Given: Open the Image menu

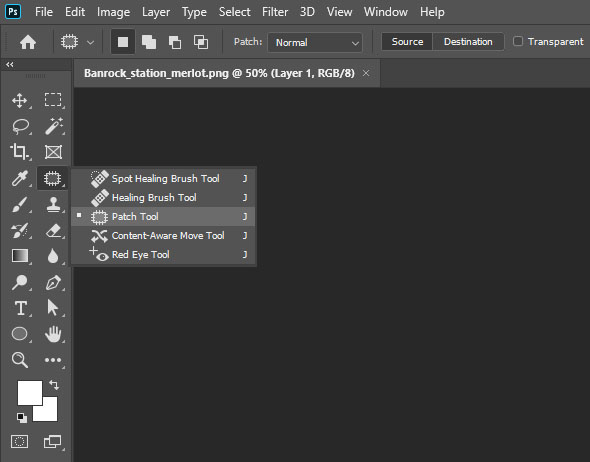Looking at the screenshot, I should (113, 12).
